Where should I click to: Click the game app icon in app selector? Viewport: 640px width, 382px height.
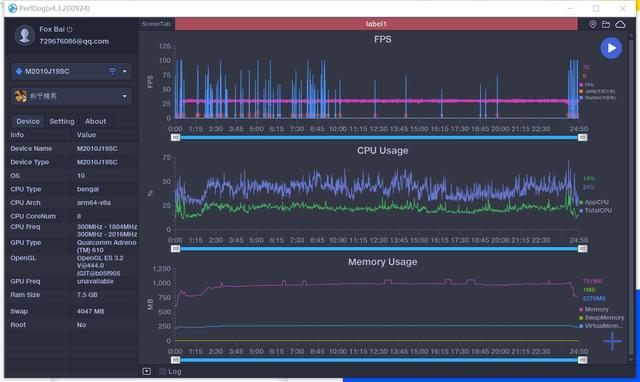pos(20,96)
